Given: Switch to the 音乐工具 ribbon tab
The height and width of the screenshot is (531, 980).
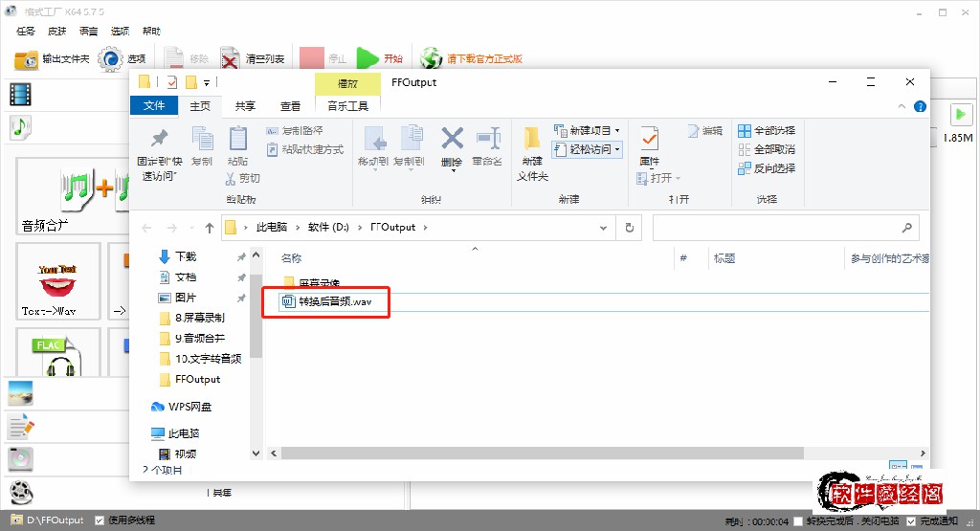Looking at the screenshot, I should [x=347, y=106].
